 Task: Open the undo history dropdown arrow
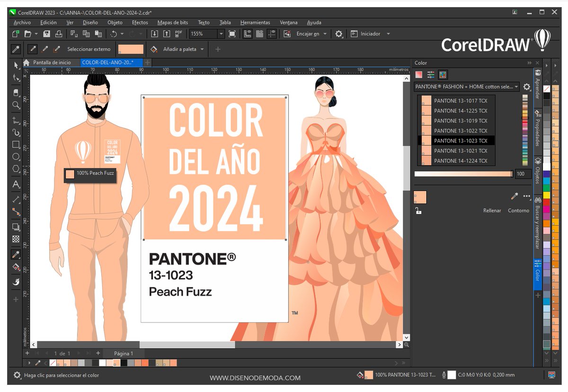pos(122,34)
